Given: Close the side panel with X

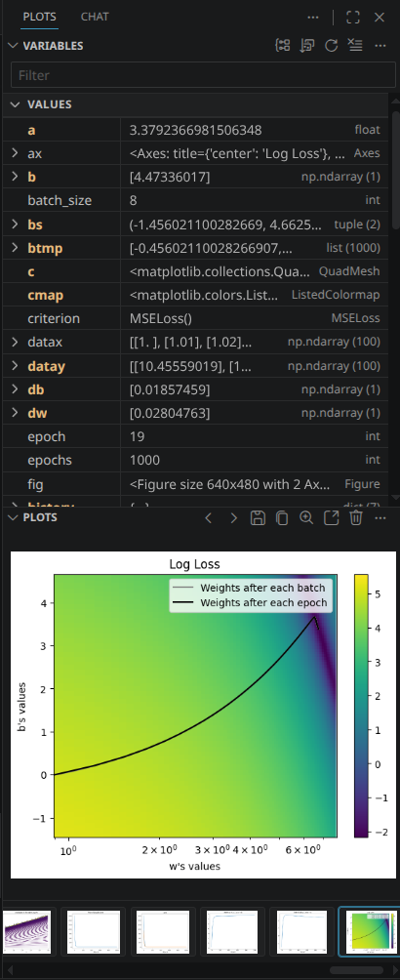Looking at the screenshot, I should [380, 18].
